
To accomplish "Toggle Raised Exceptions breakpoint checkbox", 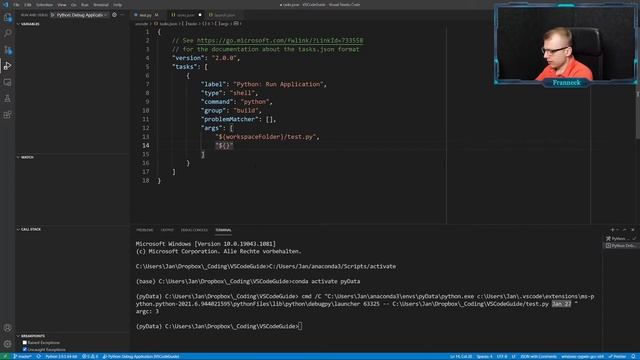I will click(x=25, y=343).
